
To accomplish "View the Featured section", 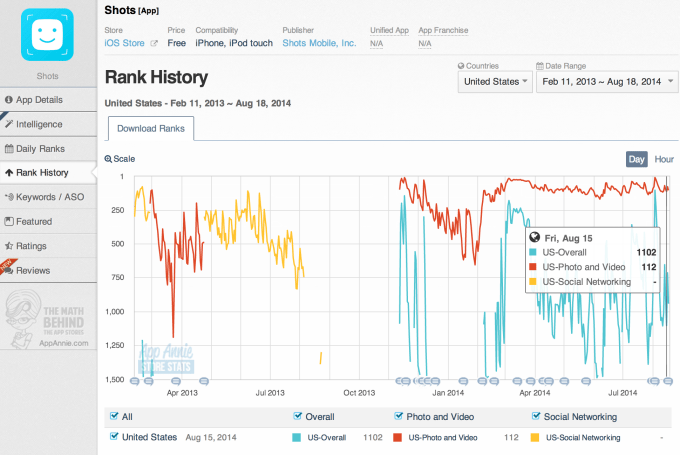I will 34,222.
